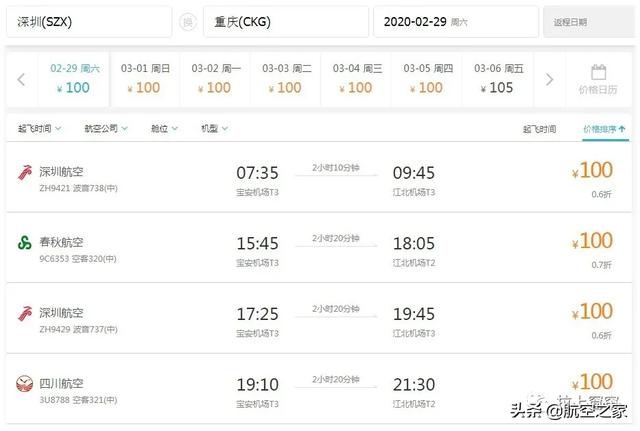Sort by 价格排序
This screenshot has height=431, width=640.
(x=604, y=129)
